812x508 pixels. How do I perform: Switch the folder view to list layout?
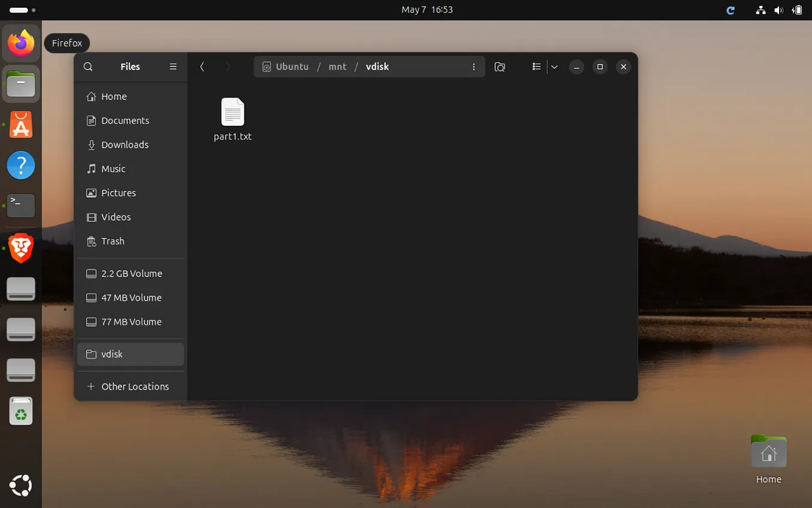pyautogui.click(x=536, y=66)
